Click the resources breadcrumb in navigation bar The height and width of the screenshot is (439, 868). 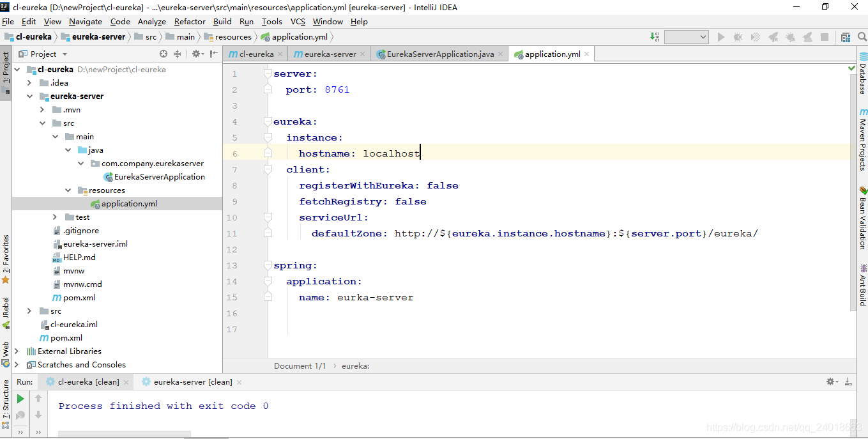[x=227, y=36]
